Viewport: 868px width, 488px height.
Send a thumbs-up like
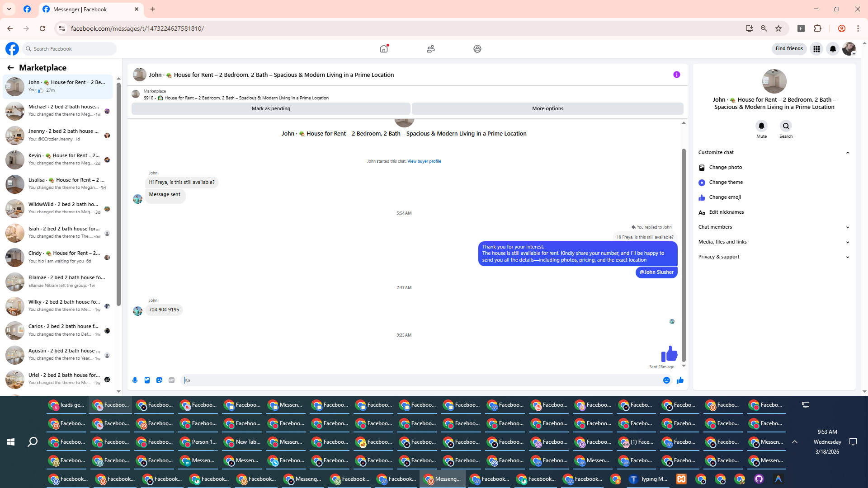(680, 380)
